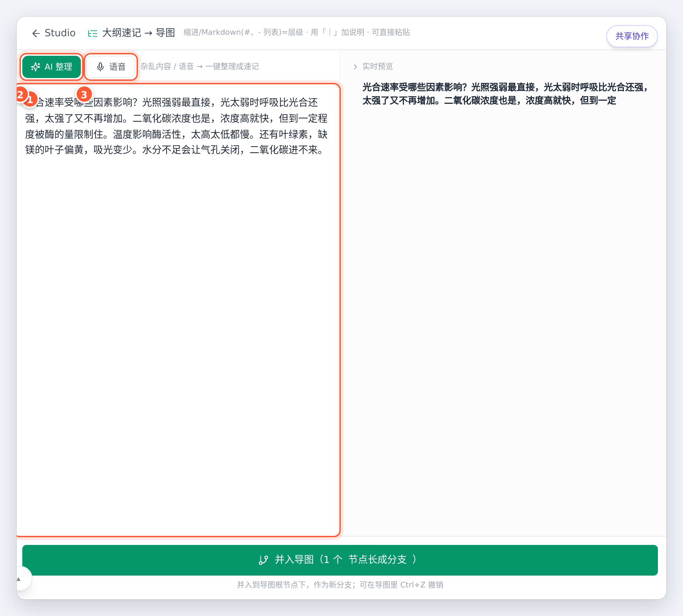Collapse the 实时预览 panel chevron
The image size is (683, 616).
(355, 67)
